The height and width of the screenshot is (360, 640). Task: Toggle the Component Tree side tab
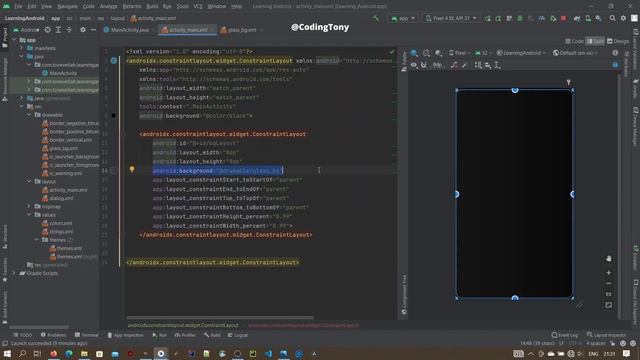[x=404, y=295]
